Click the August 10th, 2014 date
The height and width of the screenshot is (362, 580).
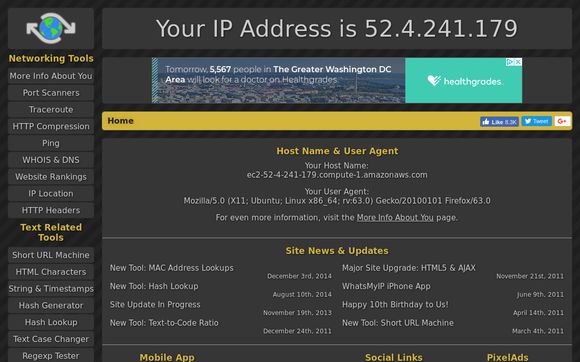pos(302,295)
